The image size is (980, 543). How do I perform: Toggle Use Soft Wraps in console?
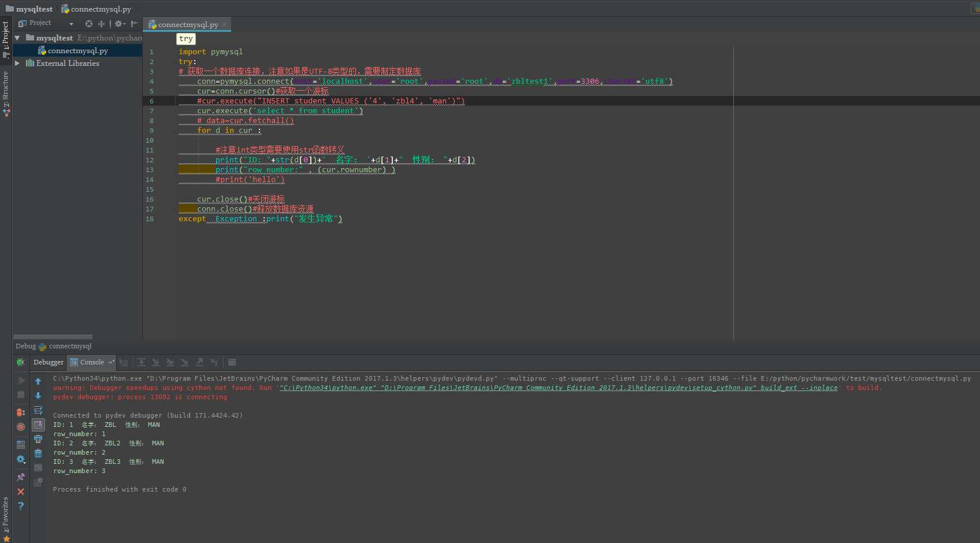(38, 410)
